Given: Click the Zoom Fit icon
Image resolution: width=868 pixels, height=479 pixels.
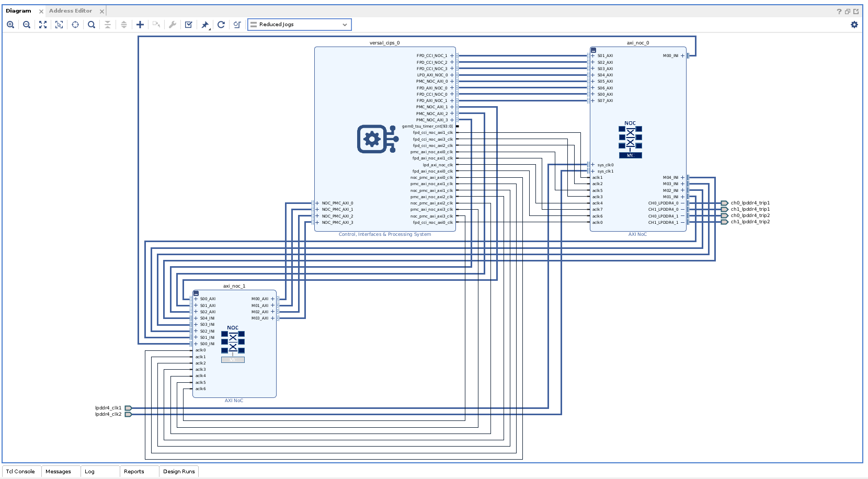Looking at the screenshot, I should tap(42, 25).
